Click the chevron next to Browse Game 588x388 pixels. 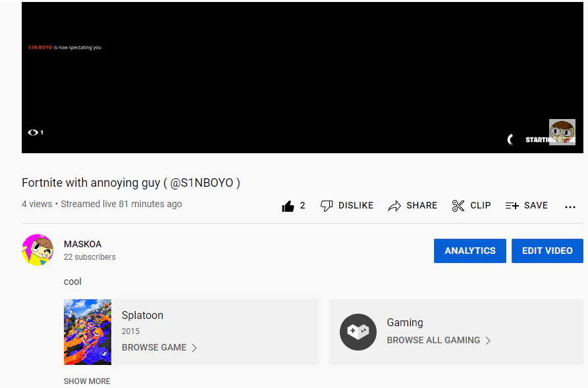click(194, 348)
